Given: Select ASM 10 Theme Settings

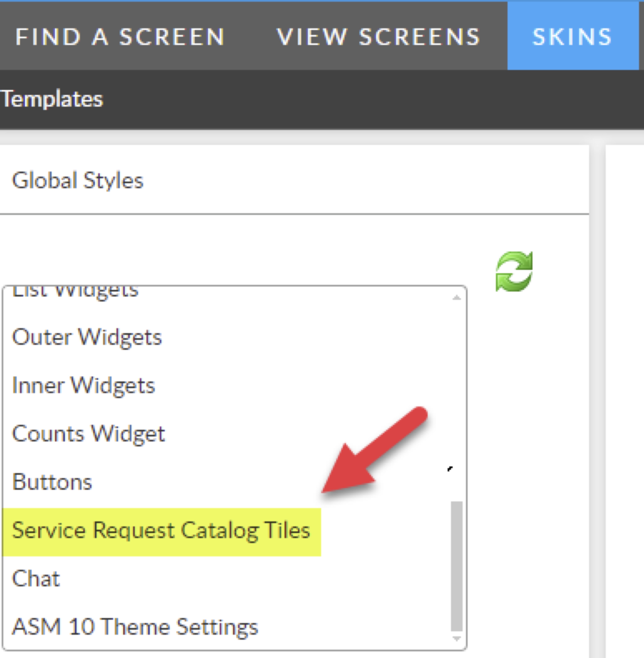Looking at the screenshot, I should (x=135, y=627).
